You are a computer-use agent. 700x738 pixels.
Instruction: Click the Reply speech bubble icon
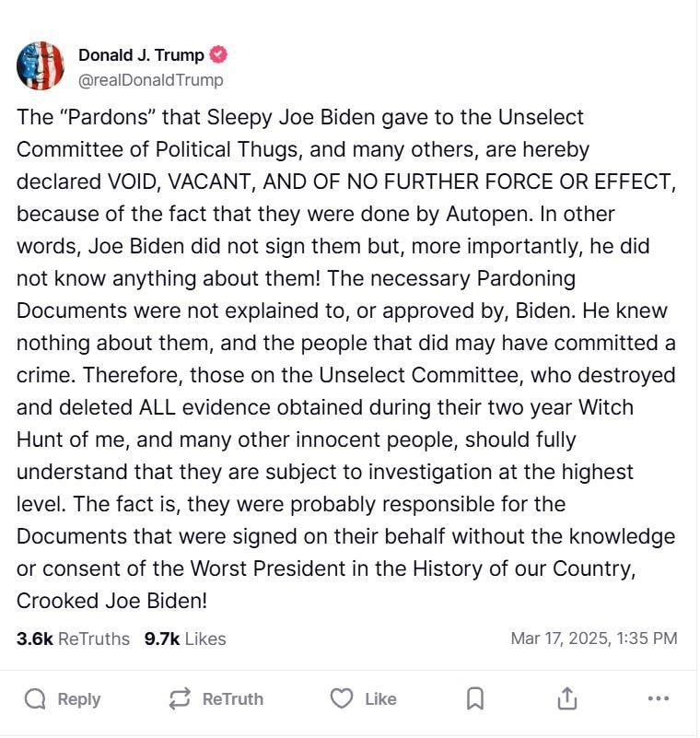coord(35,699)
